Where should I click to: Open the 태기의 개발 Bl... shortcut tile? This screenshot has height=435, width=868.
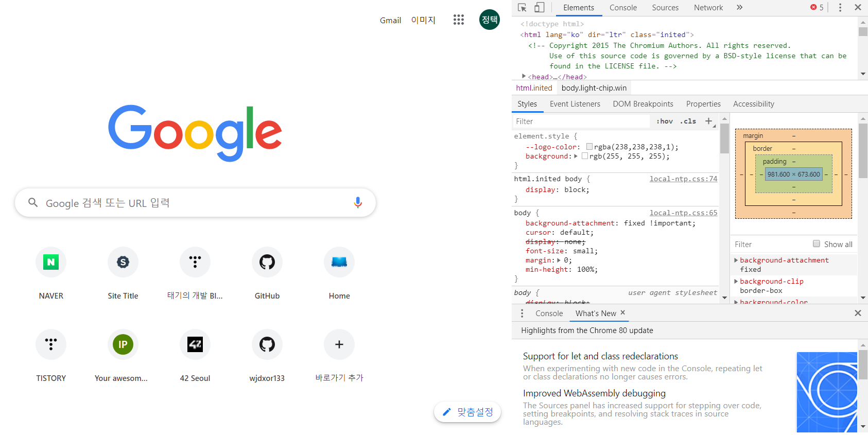pyautogui.click(x=195, y=262)
